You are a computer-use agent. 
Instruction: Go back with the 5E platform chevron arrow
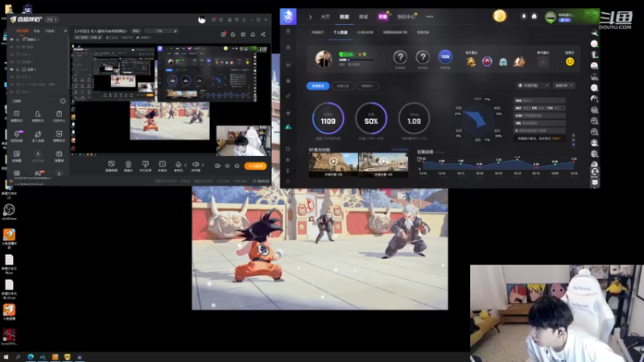point(310,17)
